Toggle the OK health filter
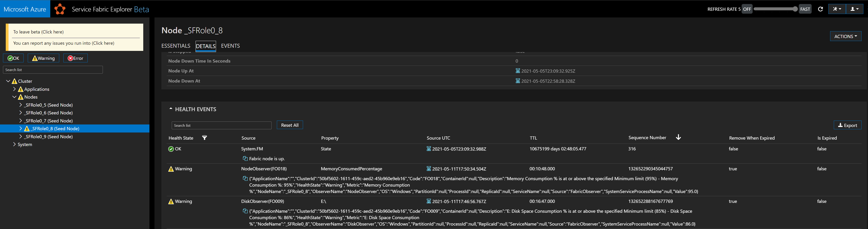 coord(14,58)
